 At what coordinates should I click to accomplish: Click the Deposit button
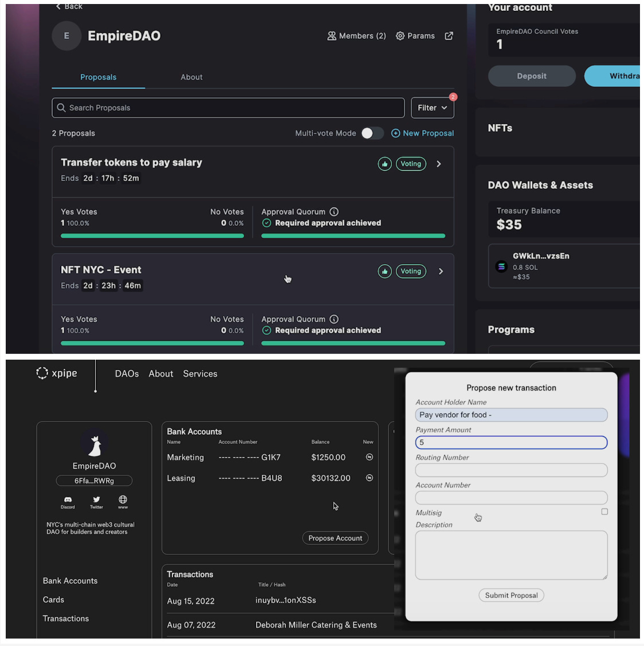click(532, 76)
